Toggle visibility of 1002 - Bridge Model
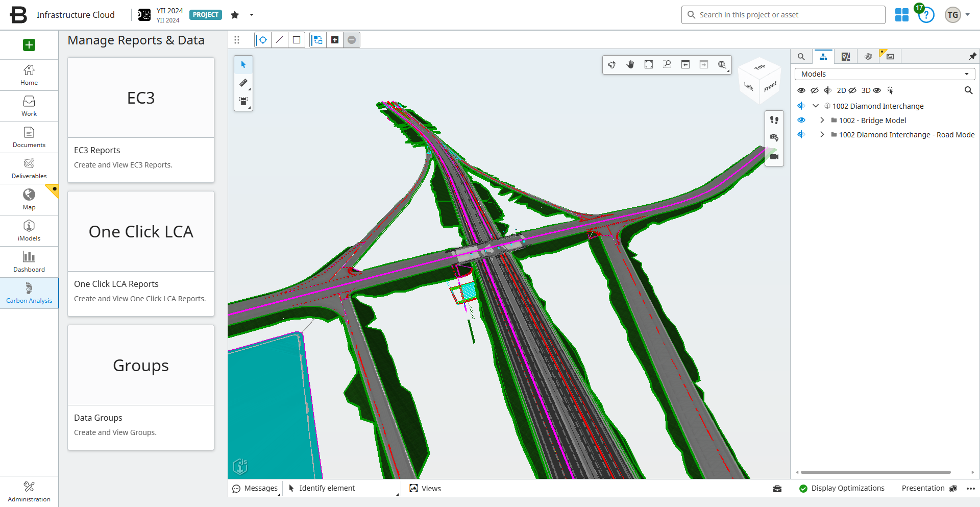This screenshot has height=507, width=980. [x=801, y=120]
